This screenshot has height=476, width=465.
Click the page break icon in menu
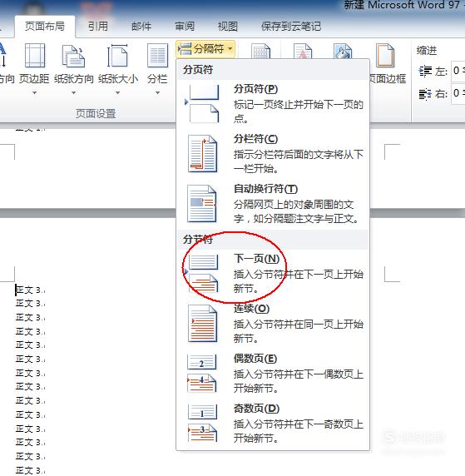(202, 103)
